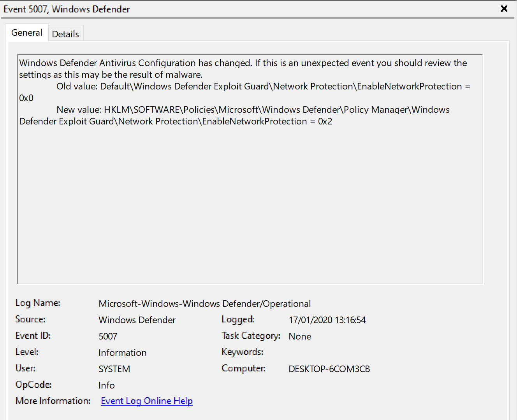Screen dimensions: 517x420
Task: Click the Task Category value 'None'
Action: pyautogui.click(x=300, y=336)
